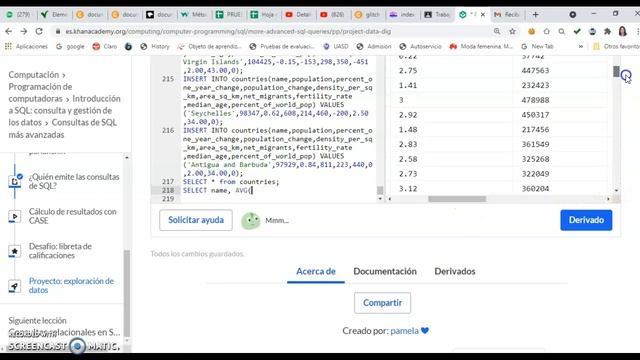Screen dimensions: 640x360
Task: Expand the hidden bookmarks chevron
Action: [580, 47]
